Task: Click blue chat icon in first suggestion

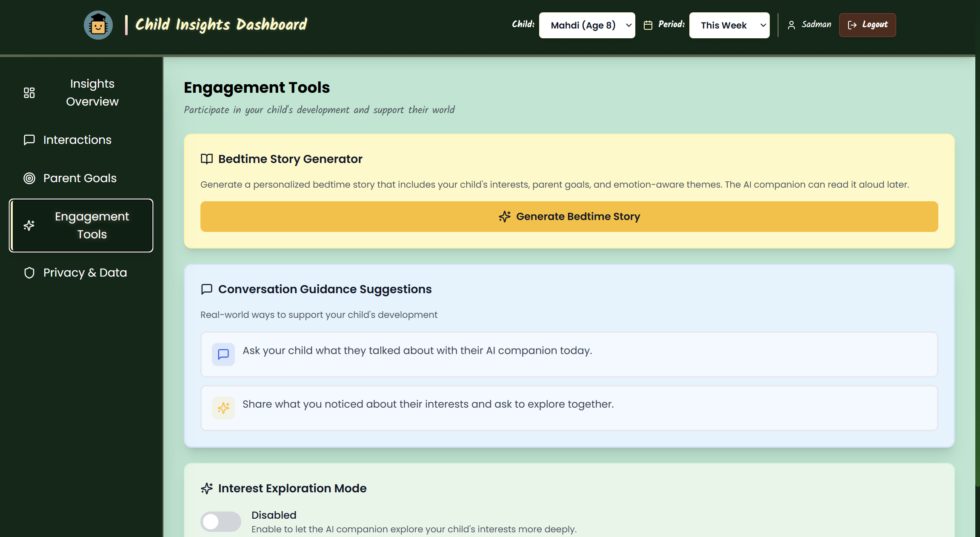Action: click(223, 354)
